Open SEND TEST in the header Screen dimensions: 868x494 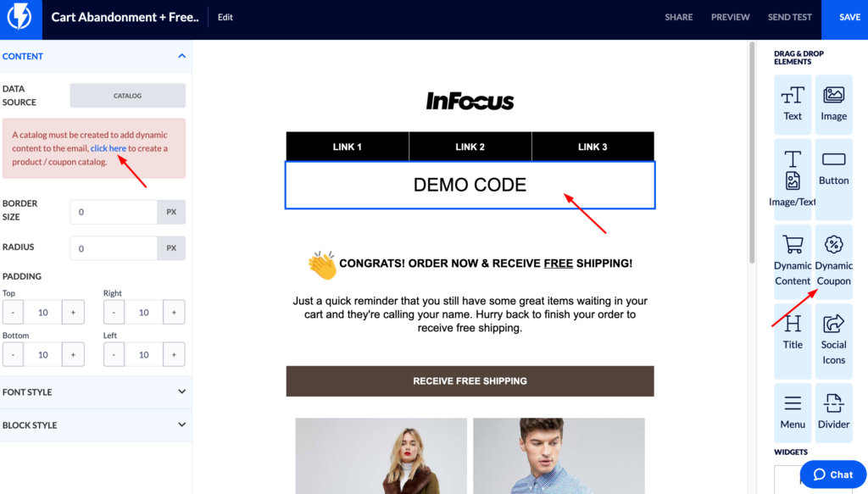click(789, 17)
